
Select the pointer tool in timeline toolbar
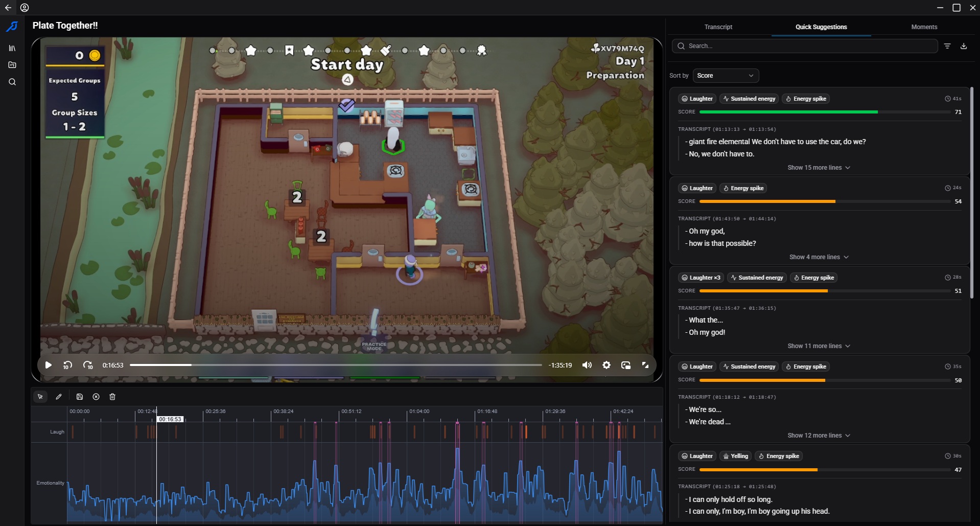[40, 397]
